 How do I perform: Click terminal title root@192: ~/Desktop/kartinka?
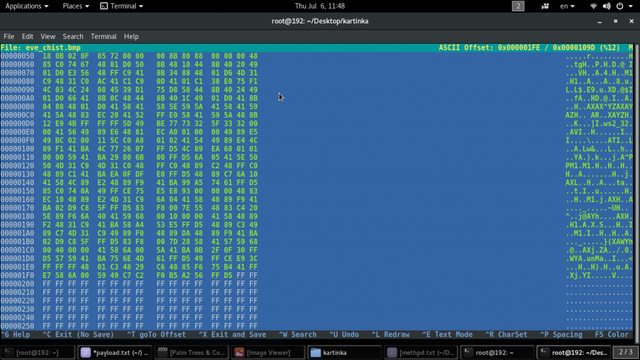(320, 21)
